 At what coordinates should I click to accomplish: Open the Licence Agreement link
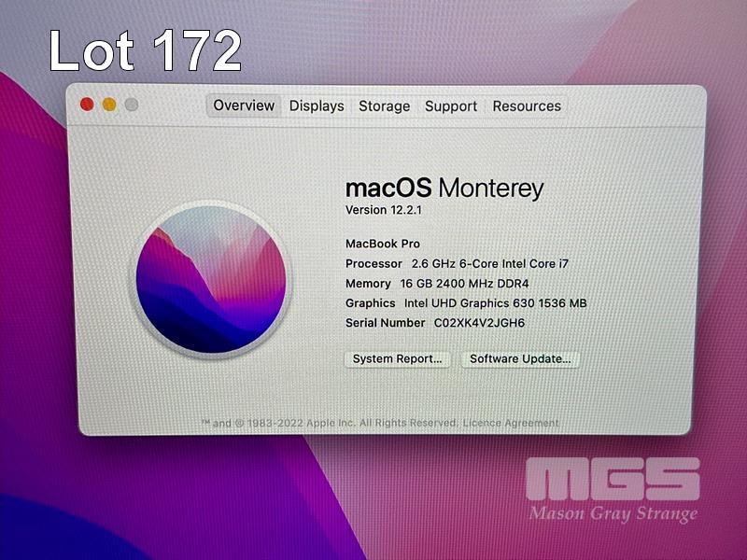[511, 423]
